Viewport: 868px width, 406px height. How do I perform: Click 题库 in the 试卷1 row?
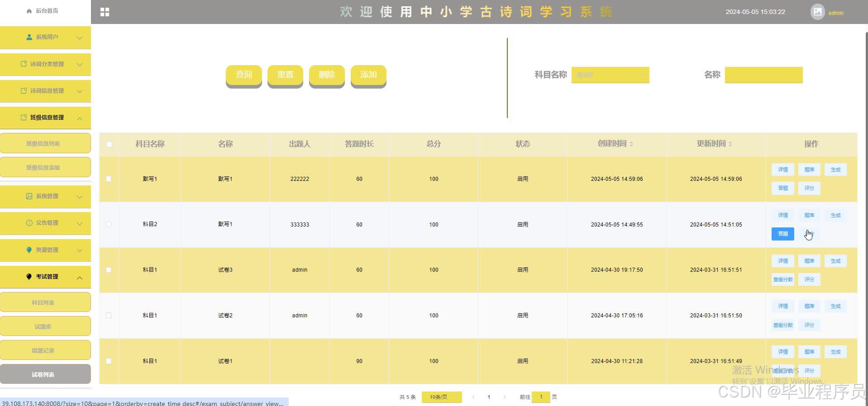point(809,352)
